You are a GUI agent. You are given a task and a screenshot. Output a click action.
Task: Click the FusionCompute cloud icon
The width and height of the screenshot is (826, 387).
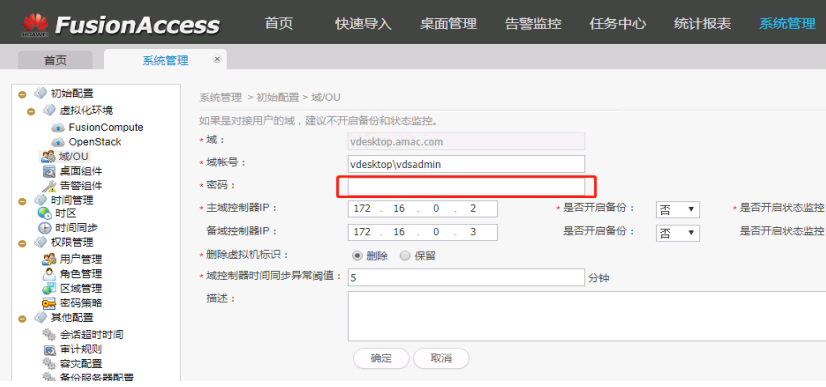pyautogui.click(x=58, y=128)
